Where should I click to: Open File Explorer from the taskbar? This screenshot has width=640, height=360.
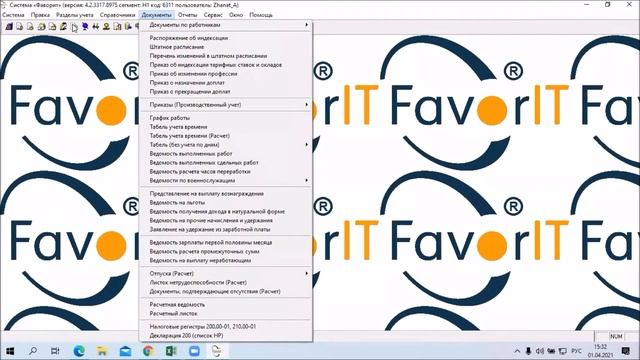pyautogui.click(x=102, y=351)
